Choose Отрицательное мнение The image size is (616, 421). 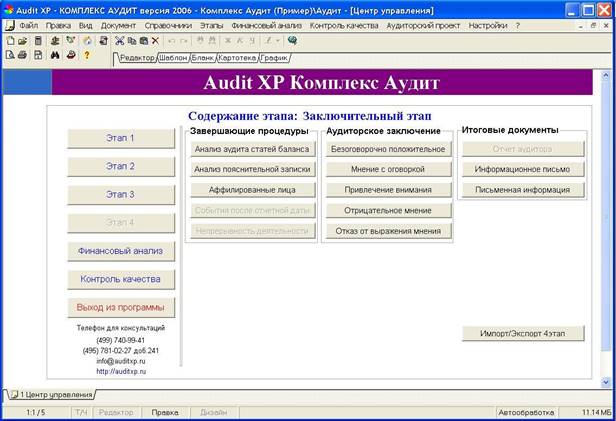point(388,211)
